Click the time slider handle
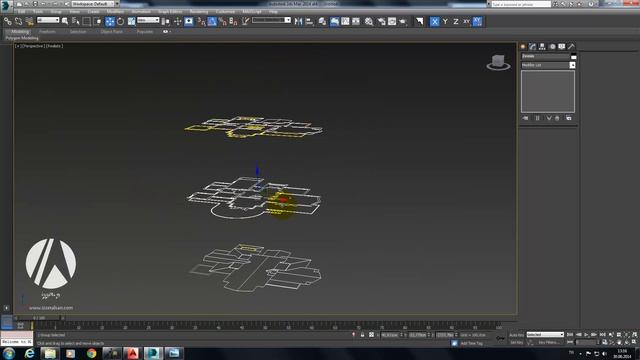The image size is (640, 360). click(39, 318)
